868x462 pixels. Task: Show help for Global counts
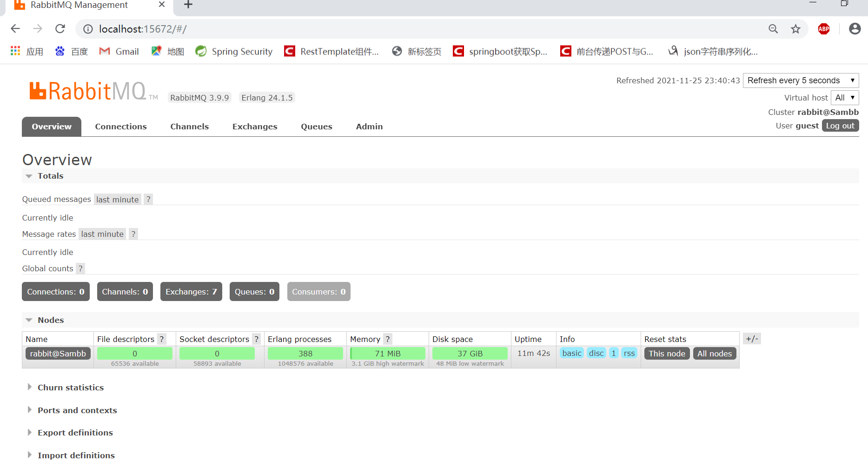[80, 268]
